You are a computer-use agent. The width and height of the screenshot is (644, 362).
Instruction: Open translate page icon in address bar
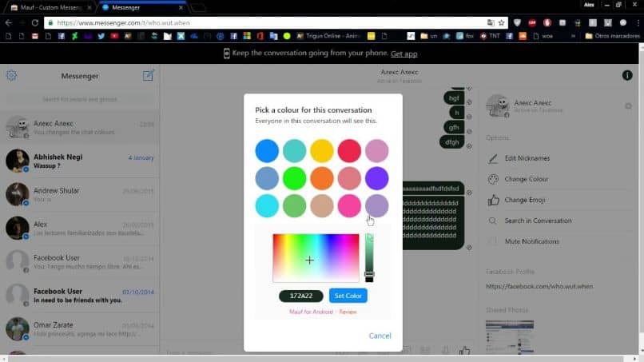point(491,23)
